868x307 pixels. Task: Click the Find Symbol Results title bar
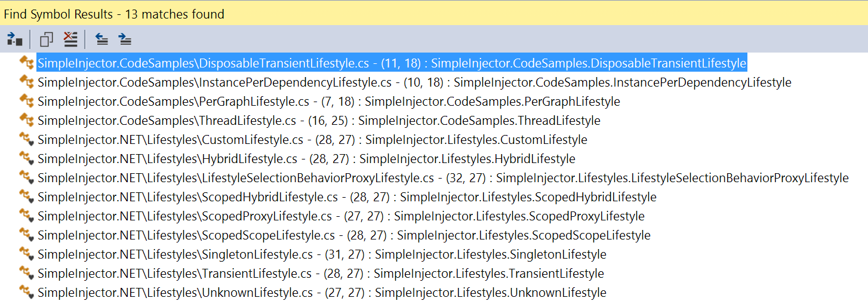[x=434, y=13]
